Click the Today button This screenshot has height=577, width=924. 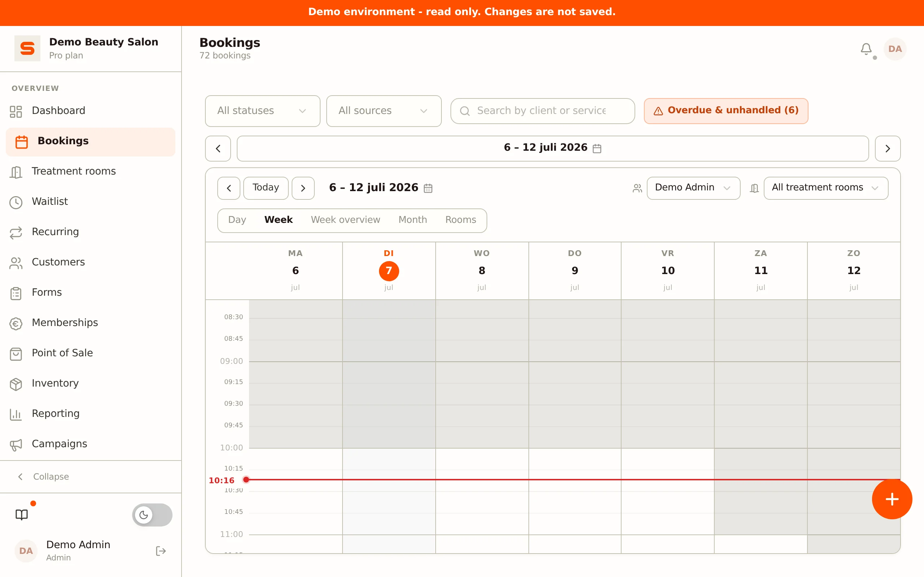266,188
